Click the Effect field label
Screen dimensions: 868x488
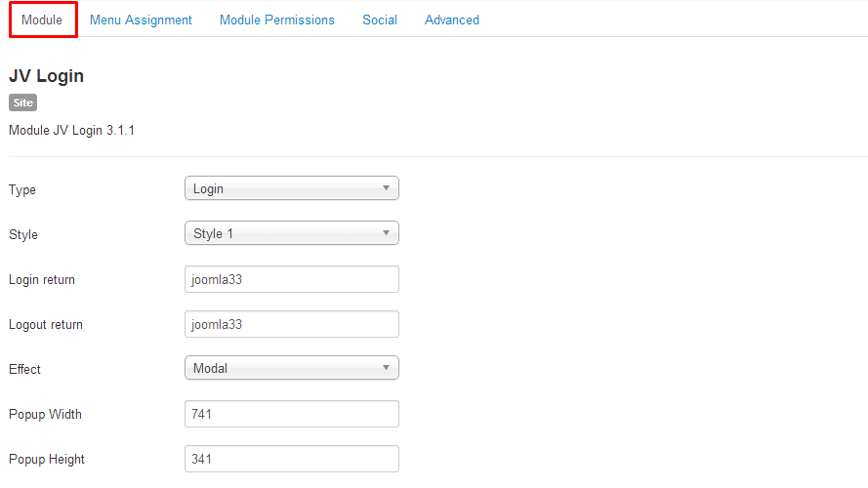tap(24, 369)
